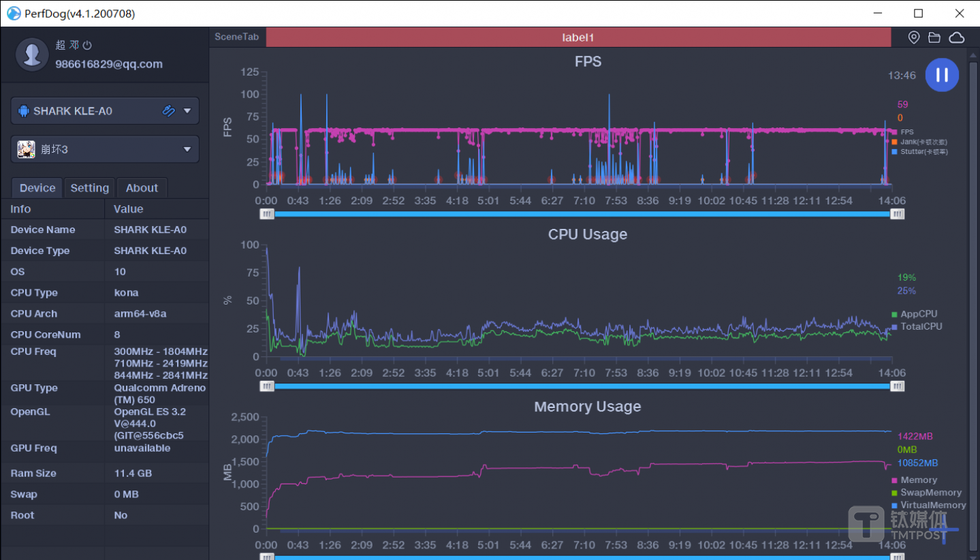980x560 pixels.
Task: Click the location pin icon
Action: (914, 37)
